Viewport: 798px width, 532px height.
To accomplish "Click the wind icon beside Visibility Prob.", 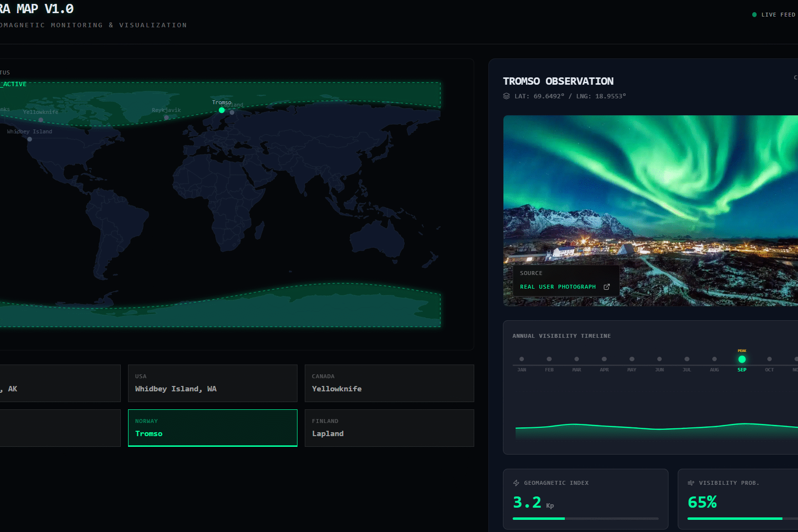I will click(x=691, y=483).
